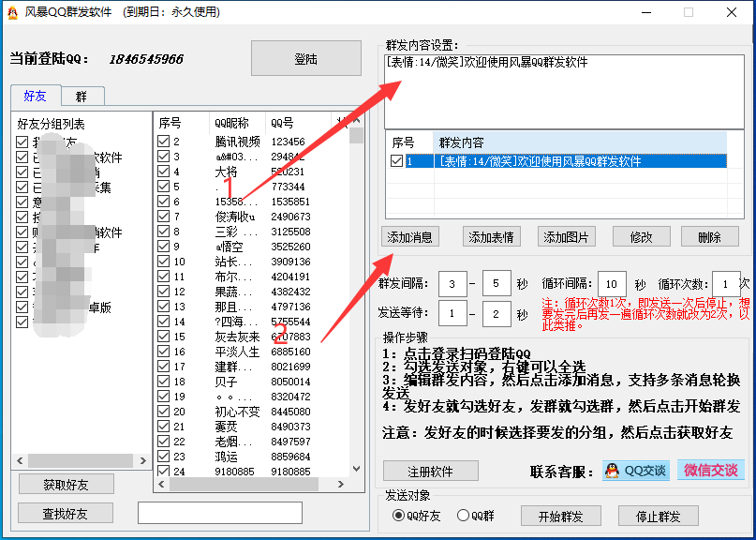Screen dimensions: 756x540
Task: Click the 序号 column header in friend list
Action: pyautogui.click(x=182, y=123)
